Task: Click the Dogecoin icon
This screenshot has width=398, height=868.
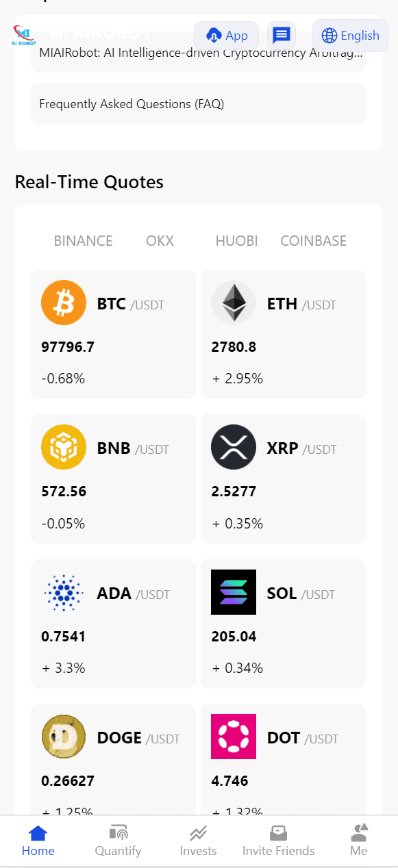Action: 64,737
